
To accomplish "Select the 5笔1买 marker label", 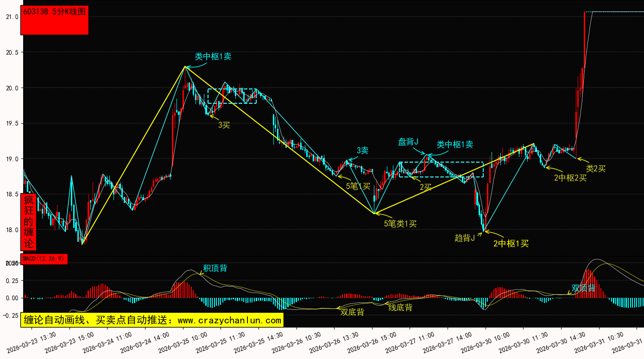I will pos(358,186).
